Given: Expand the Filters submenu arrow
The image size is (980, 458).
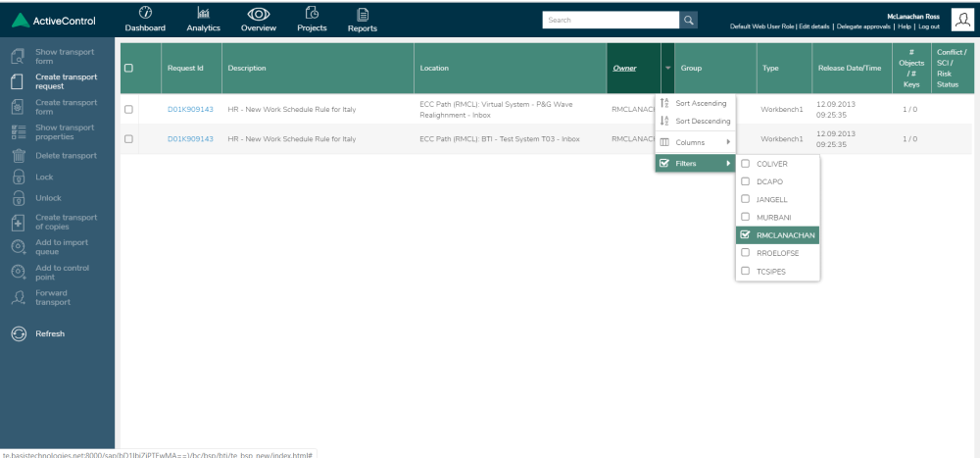Looking at the screenshot, I should (728, 164).
